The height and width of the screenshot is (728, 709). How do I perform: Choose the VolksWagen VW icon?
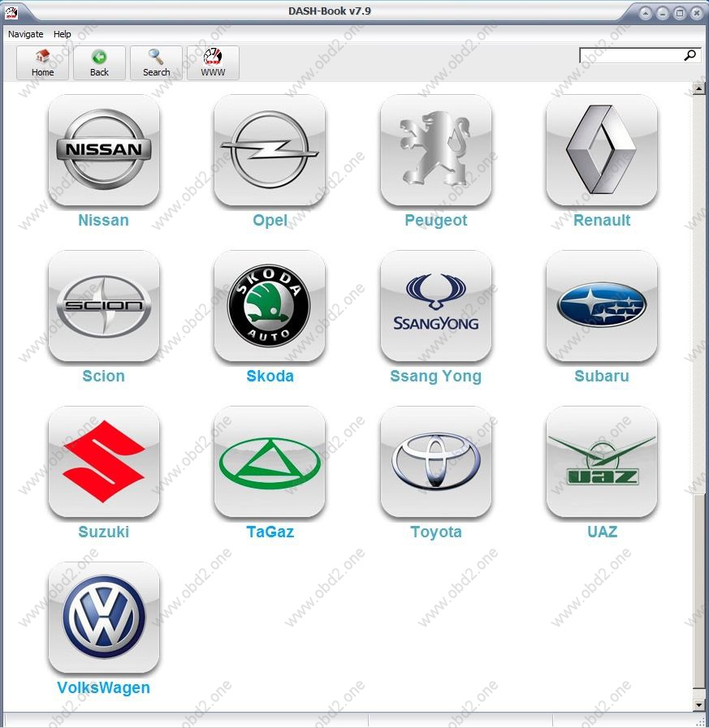coord(104,618)
